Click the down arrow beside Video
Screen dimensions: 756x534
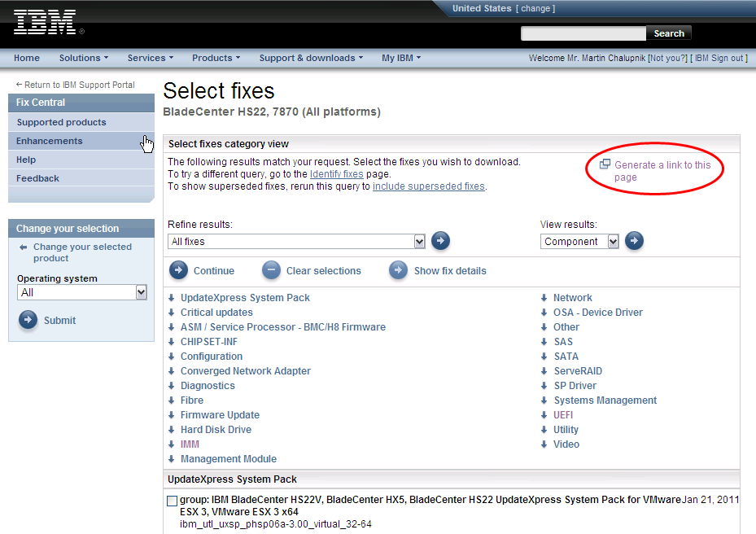pyautogui.click(x=544, y=444)
